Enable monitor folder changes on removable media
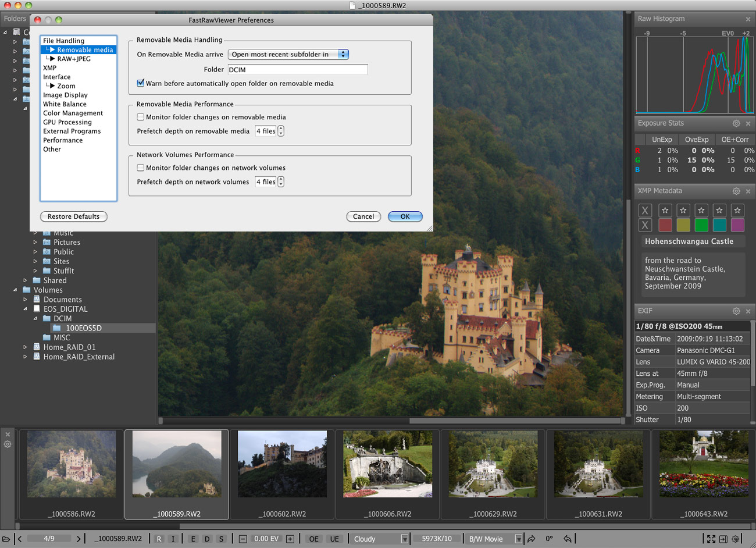 pyautogui.click(x=141, y=117)
